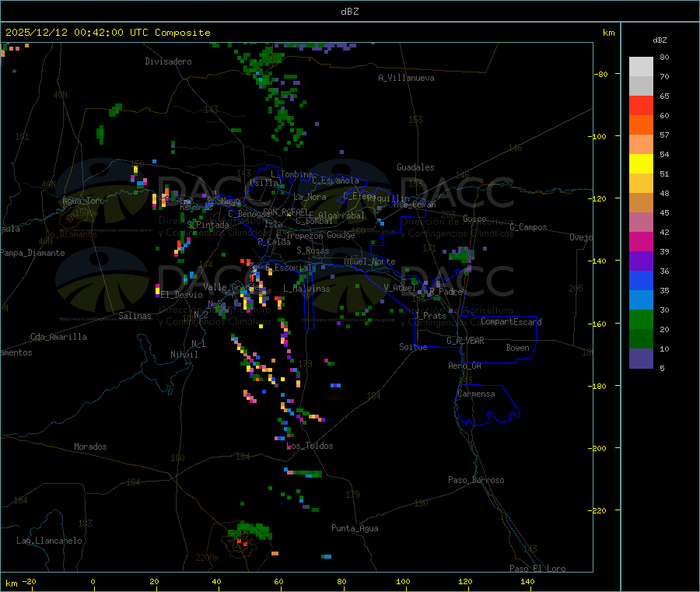Click the 5 dBZ slate legend swatch
The width and height of the screenshot is (700, 592).
pyautogui.click(x=641, y=359)
